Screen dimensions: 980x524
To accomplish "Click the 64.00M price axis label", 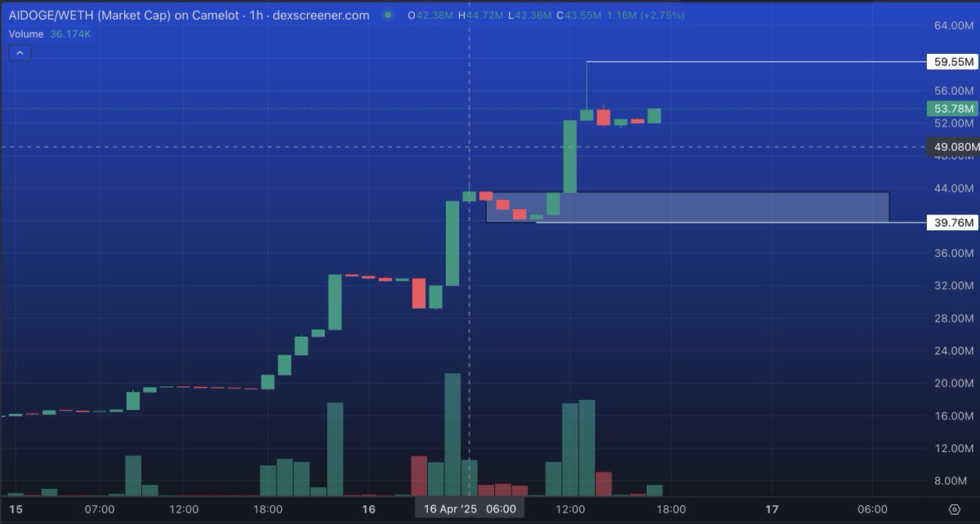I will (x=952, y=25).
